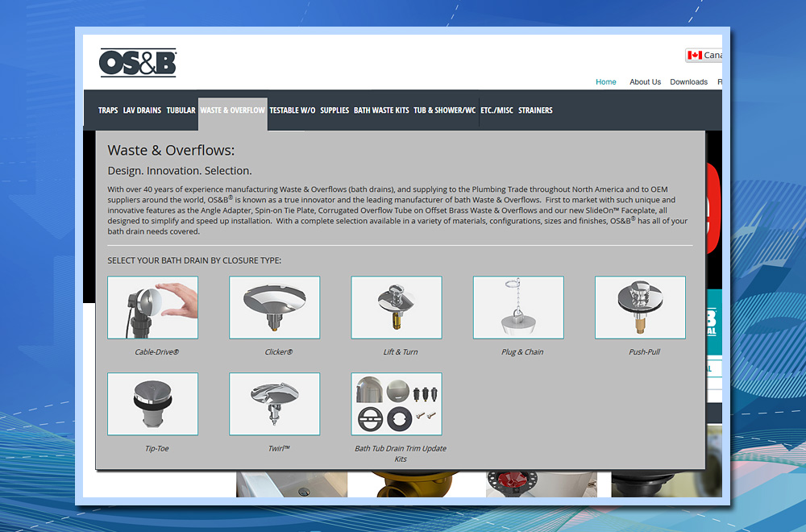The height and width of the screenshot is (532, 806).
Task: Open the BATH WASTE KITS menu
Action: tap(381, 110)
